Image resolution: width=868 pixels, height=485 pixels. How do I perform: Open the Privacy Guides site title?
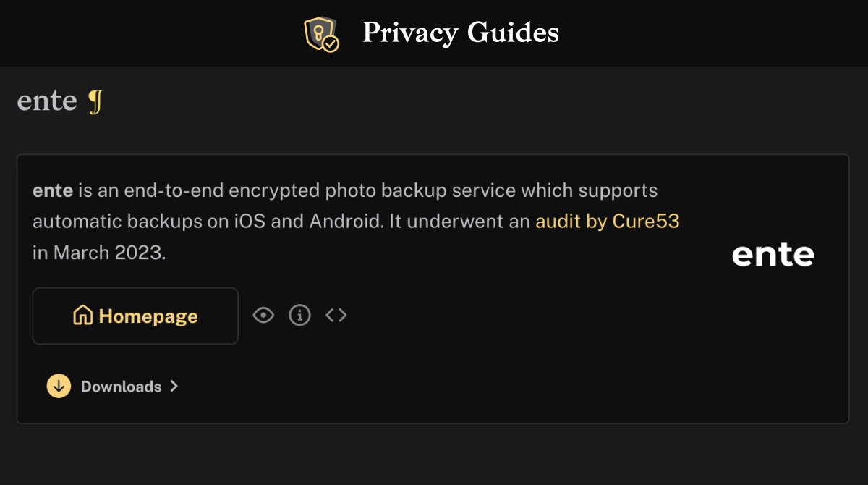pos(460,33)
